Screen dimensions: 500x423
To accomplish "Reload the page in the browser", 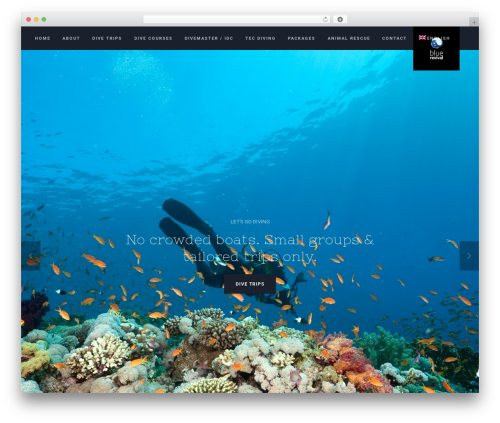I will coord(325,19).
